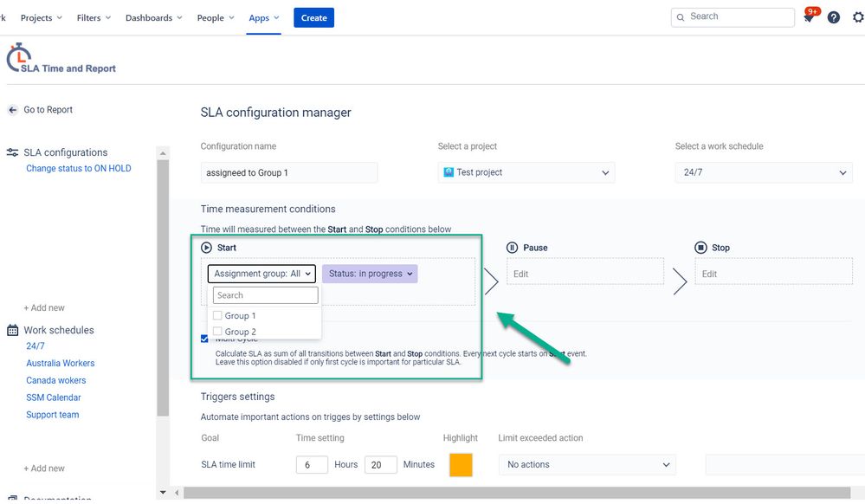This screenshot has width=865, height=504.
Task: Open the Australia Workers schedule
Action: 60,363
